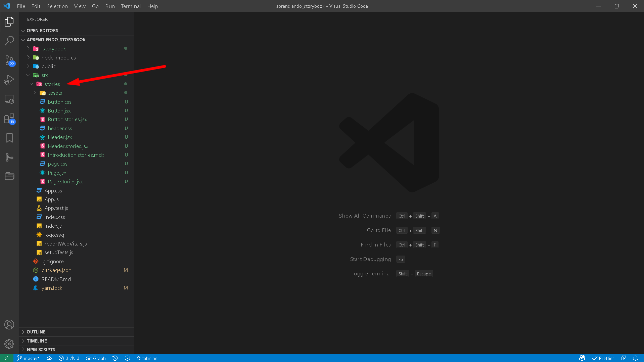The width and height of the screenshot is (644, 362).
Task: Open the Accounts icon
Action: click(x=9, y=324)
